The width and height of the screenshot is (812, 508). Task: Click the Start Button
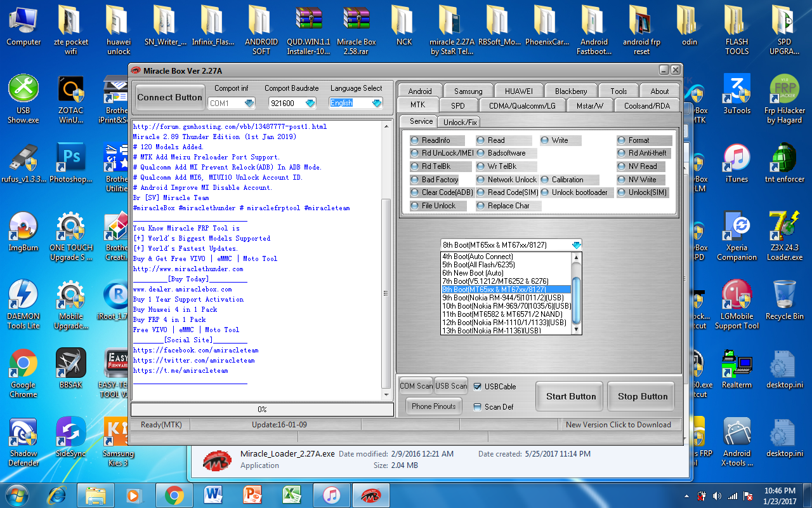(571, 396)
